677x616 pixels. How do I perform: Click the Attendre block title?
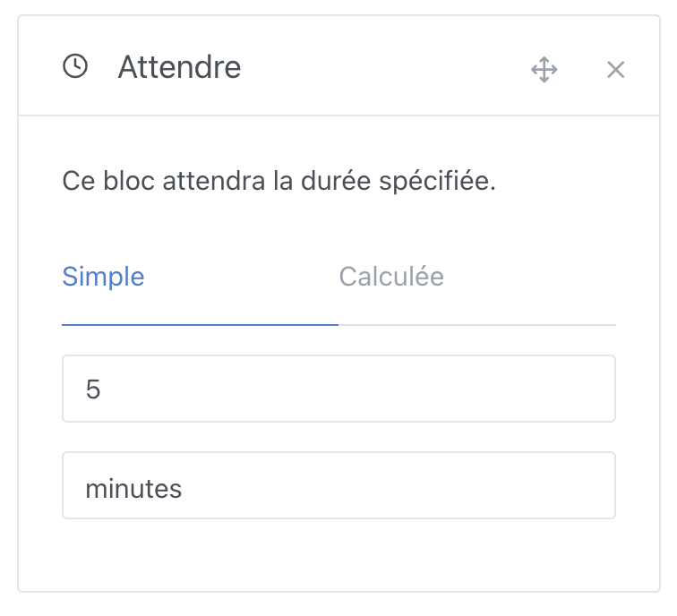coord(179,67)
